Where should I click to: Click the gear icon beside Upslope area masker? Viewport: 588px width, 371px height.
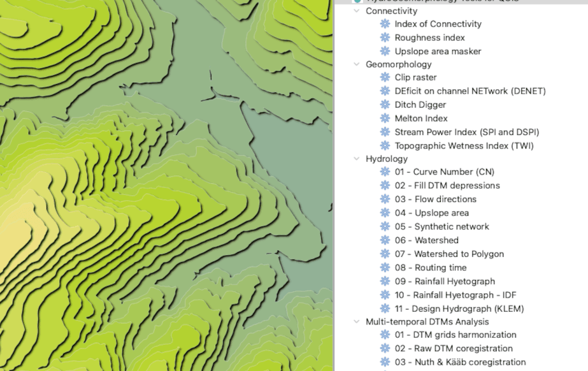pyautogui.click(x=385, y=51)
